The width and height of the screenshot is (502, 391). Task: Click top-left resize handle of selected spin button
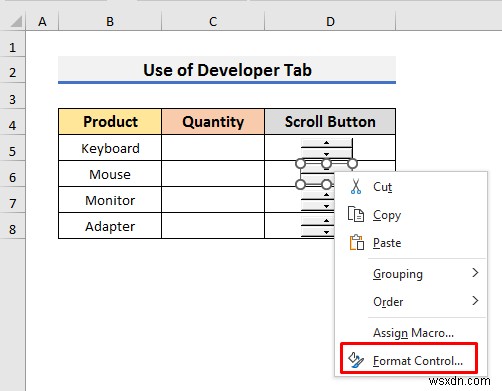[x=301, y=164]
